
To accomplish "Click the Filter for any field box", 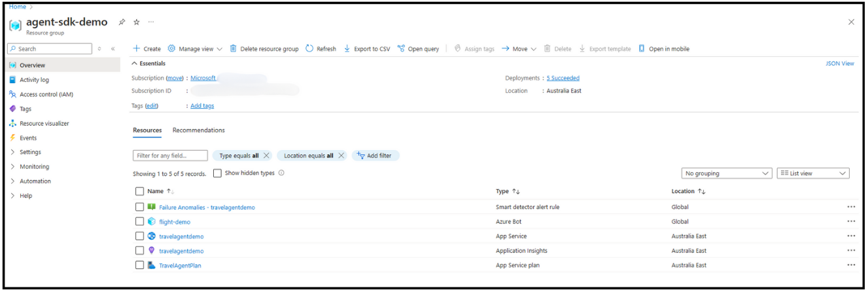I will pyautogui.click(x=170, y=156).
